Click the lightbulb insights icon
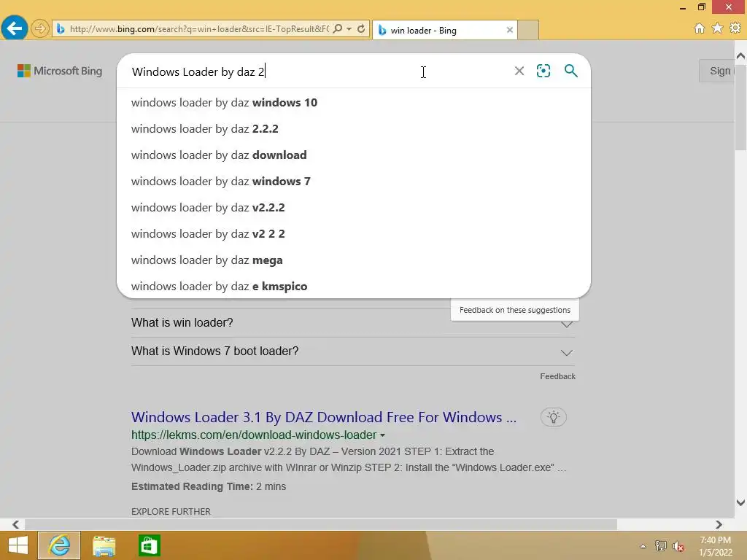Viewport: 747px width, 560px height. pos(553,417)
